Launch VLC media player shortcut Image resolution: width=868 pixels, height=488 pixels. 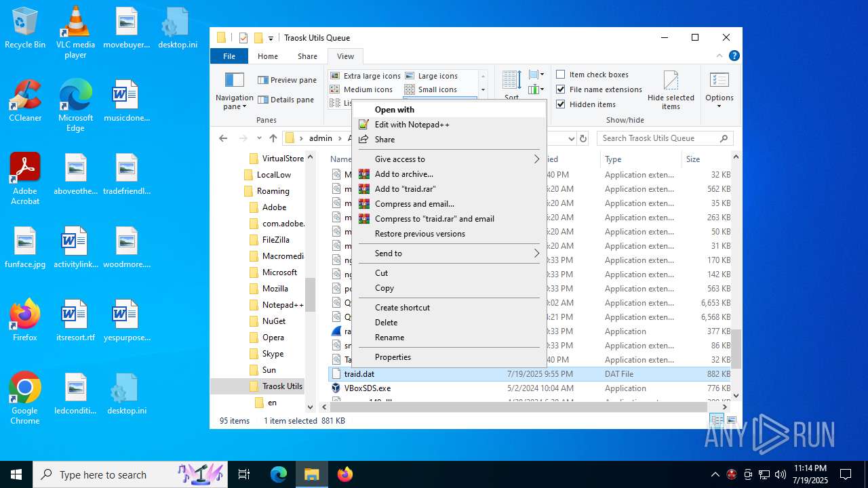pyautogui.click(x=75, y=33)
